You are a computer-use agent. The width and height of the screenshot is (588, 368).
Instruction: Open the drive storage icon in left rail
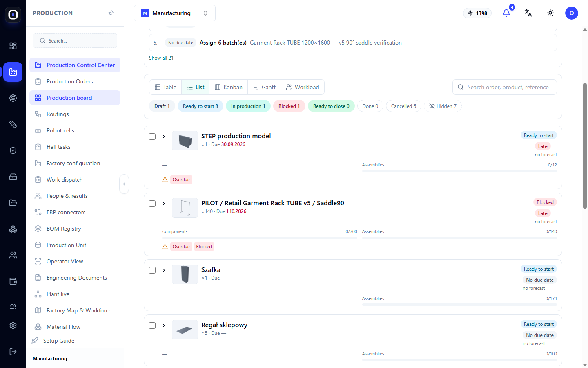(x=13, y=177)
